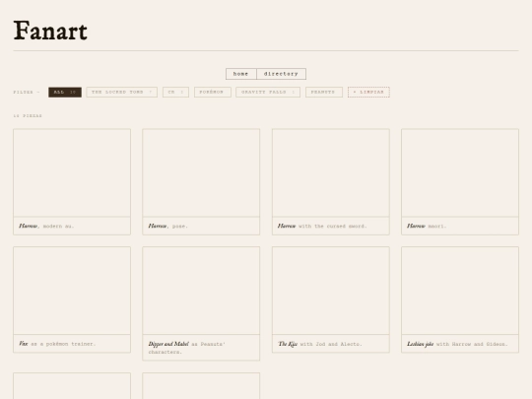
Task: Filter pieces by Gravity Falls
Action: (268, 93)
